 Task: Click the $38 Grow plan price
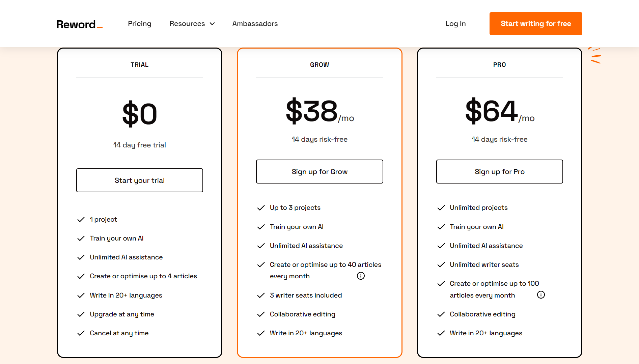click(311, 111)
